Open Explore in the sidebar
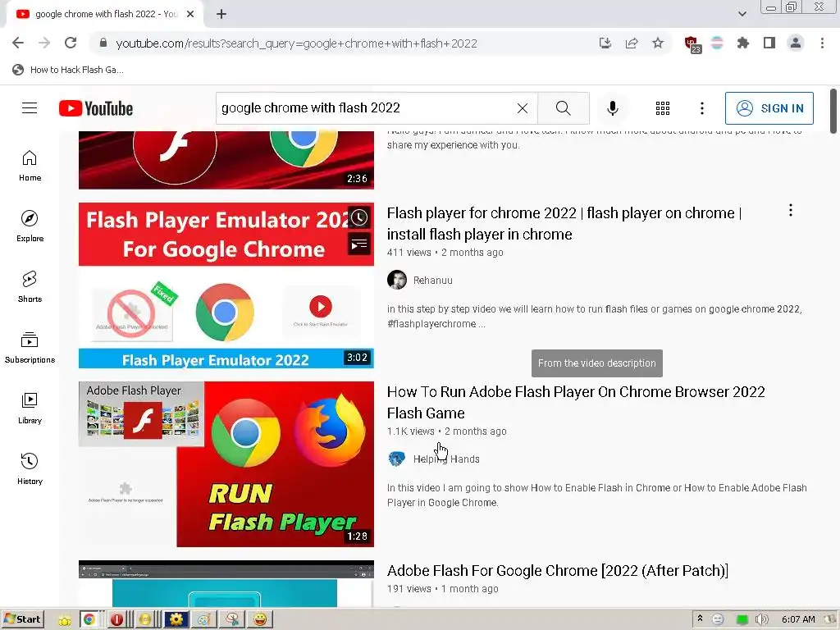Screen dimensions: 840x630 pyautogui.click(x=30, y=226)
